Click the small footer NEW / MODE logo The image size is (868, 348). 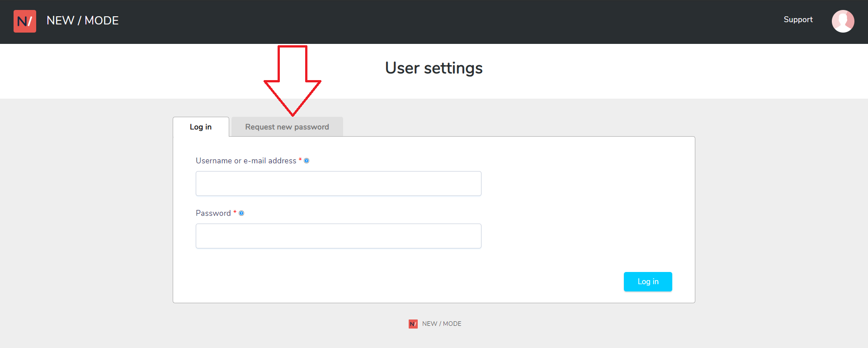(x=413, y=324)
